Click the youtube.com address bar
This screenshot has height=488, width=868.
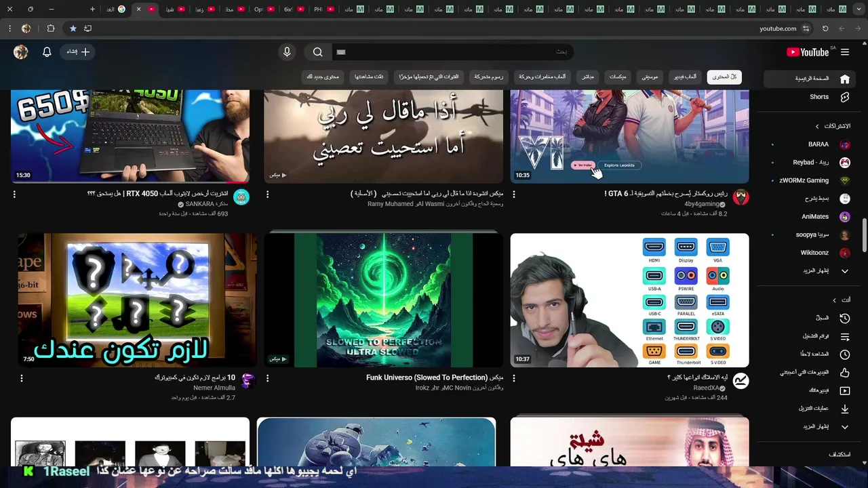[778, 28]
